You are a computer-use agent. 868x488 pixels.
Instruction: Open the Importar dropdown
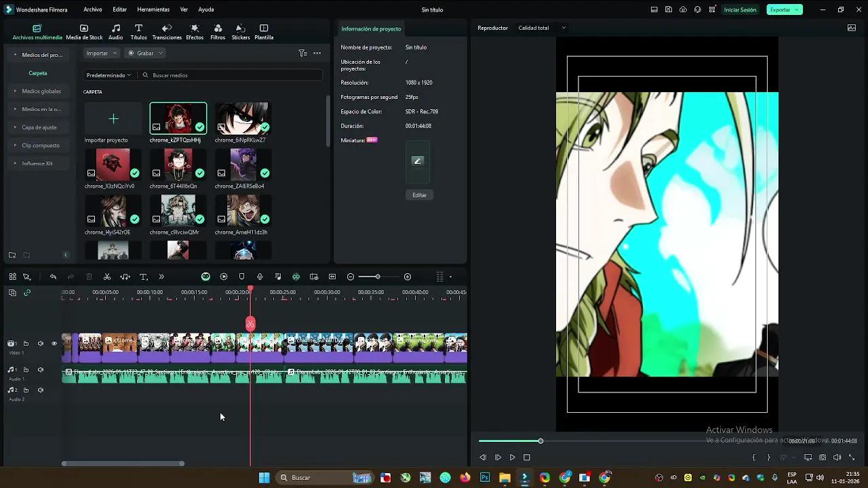pos(101,53)
